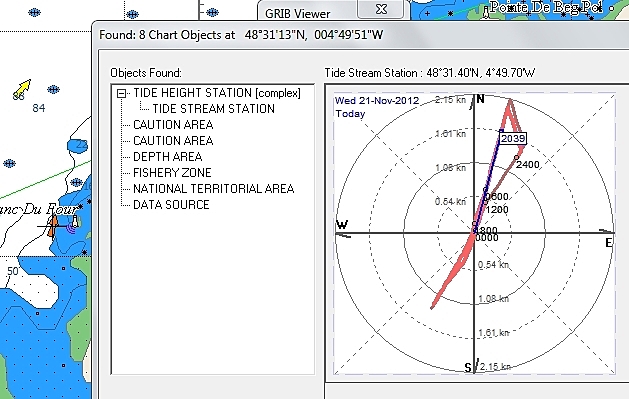Select TIDE STREAM STATION in objects list
The height and width of the screenshot is (399, 629).
click(x=213, y=109)
